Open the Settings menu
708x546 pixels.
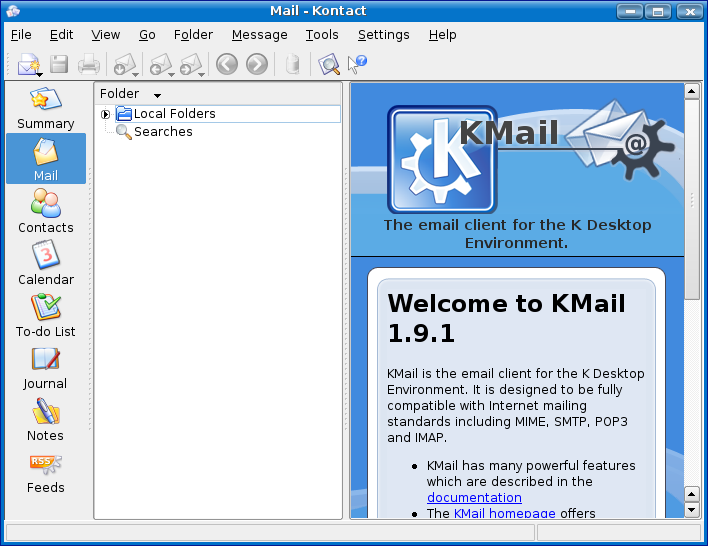click(383, 35)
